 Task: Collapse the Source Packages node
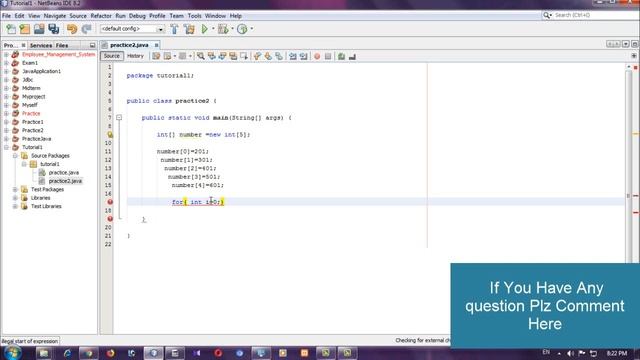pyautogui.click(x=15, y=156)
